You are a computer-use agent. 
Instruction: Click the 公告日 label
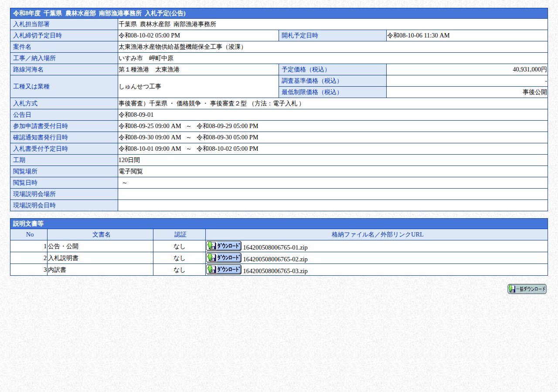[64, 115]
